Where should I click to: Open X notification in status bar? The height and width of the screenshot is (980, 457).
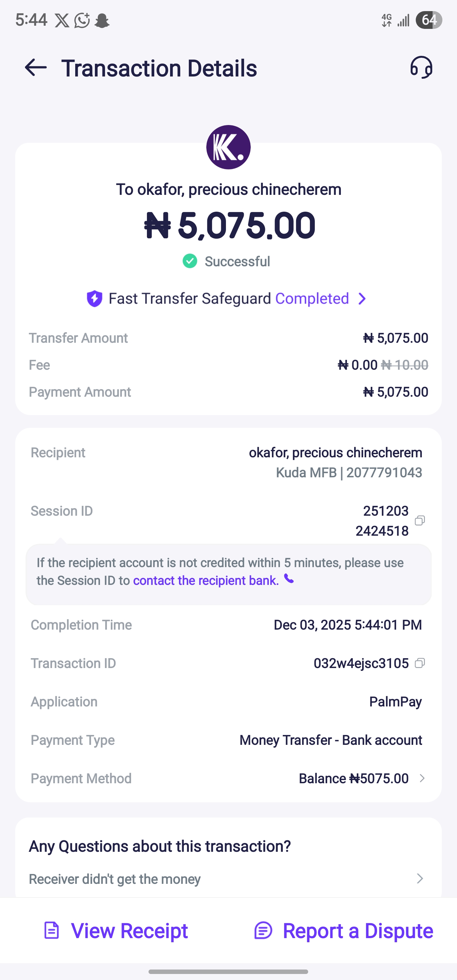click(62, 21)
